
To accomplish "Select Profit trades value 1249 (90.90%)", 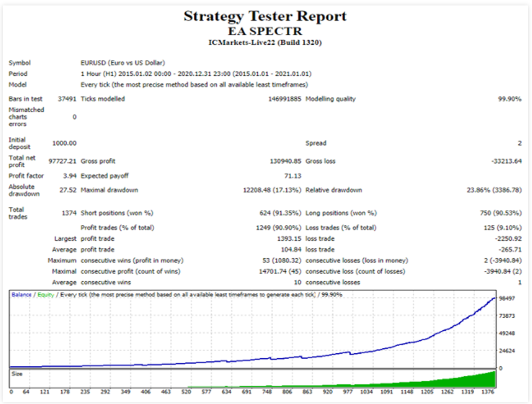I will [x=279, y=228].
